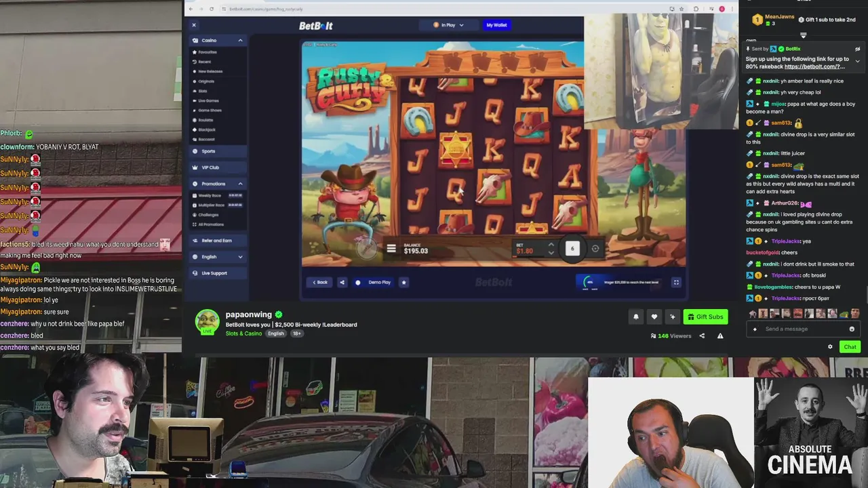Go Back from the game page
868x488 pixels.
319,282
